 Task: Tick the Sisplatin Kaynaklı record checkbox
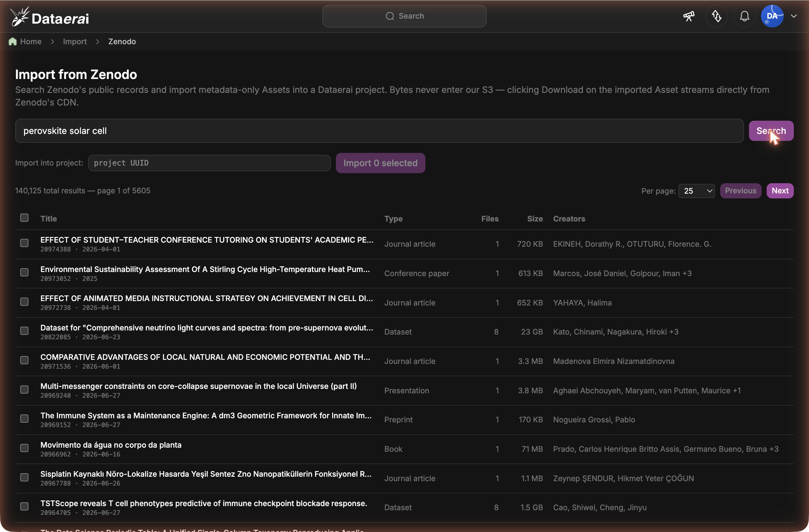pos(24,477)
